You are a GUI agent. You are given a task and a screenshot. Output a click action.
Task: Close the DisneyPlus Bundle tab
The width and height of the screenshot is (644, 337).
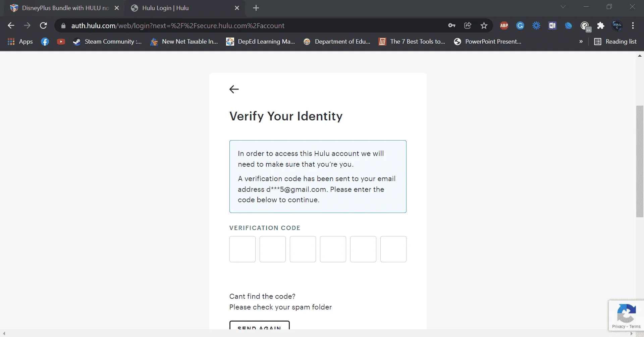pyautogui.click(x=117, y=8)
